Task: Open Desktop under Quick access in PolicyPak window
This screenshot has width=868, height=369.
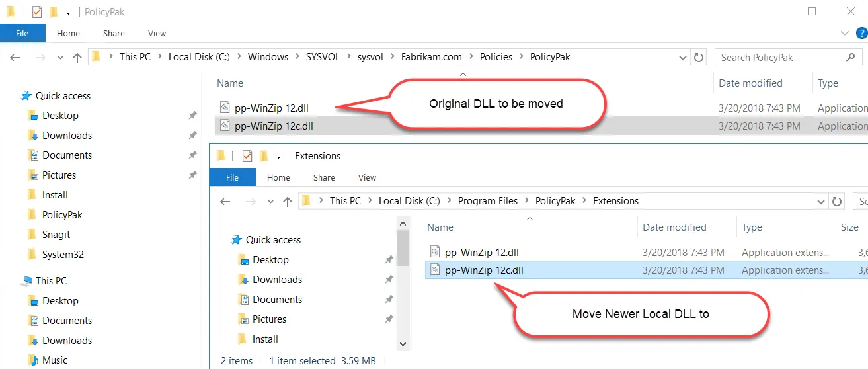Action: click(x=60, y=115)
